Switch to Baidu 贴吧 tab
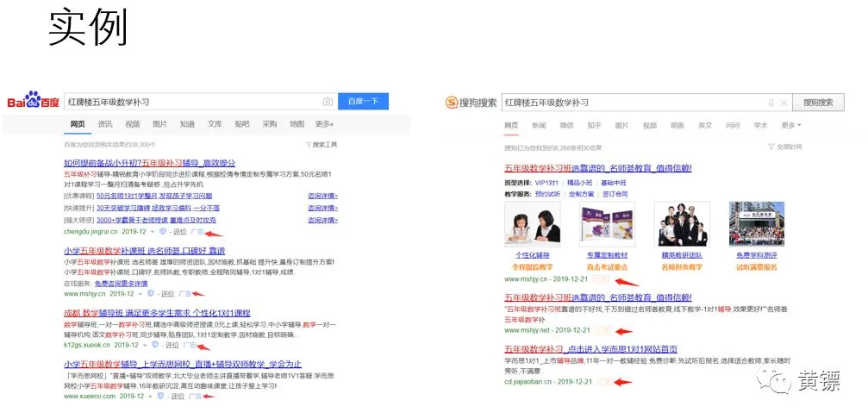This screenshot has width=868, height=419. point(242,124)
